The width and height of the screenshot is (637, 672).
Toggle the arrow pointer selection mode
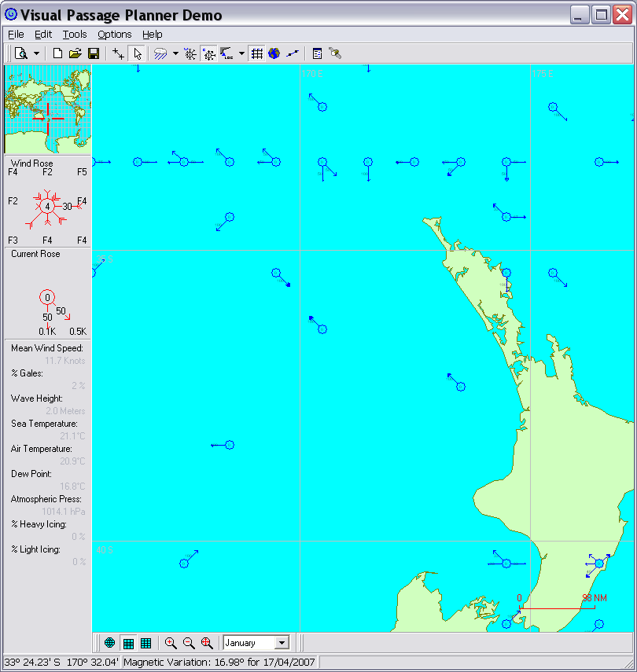point(138,53)
